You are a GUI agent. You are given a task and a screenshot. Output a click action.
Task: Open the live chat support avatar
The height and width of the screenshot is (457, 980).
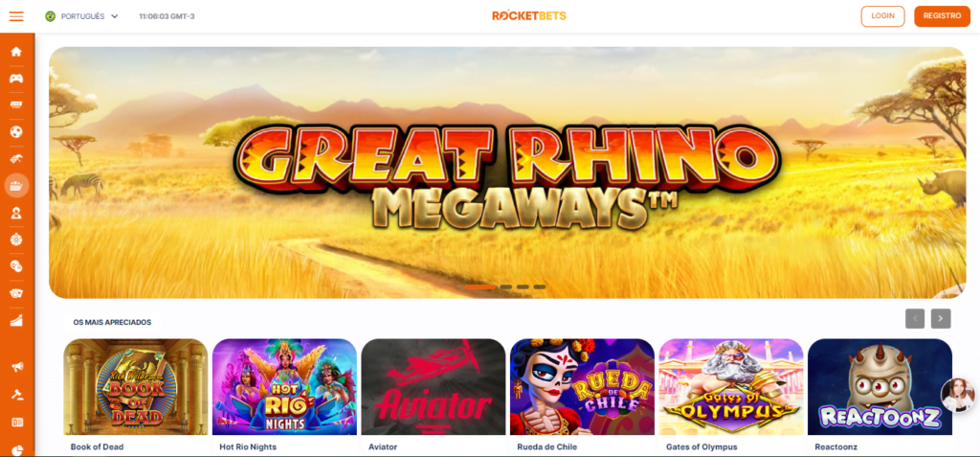(958, 395)
